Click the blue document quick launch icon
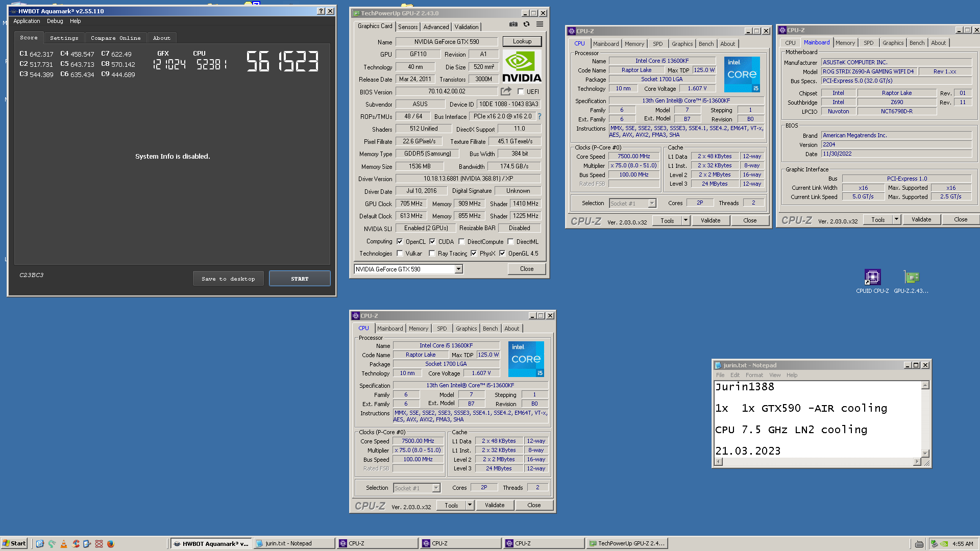Screen dimensions: 980x551 click(87, 544)
